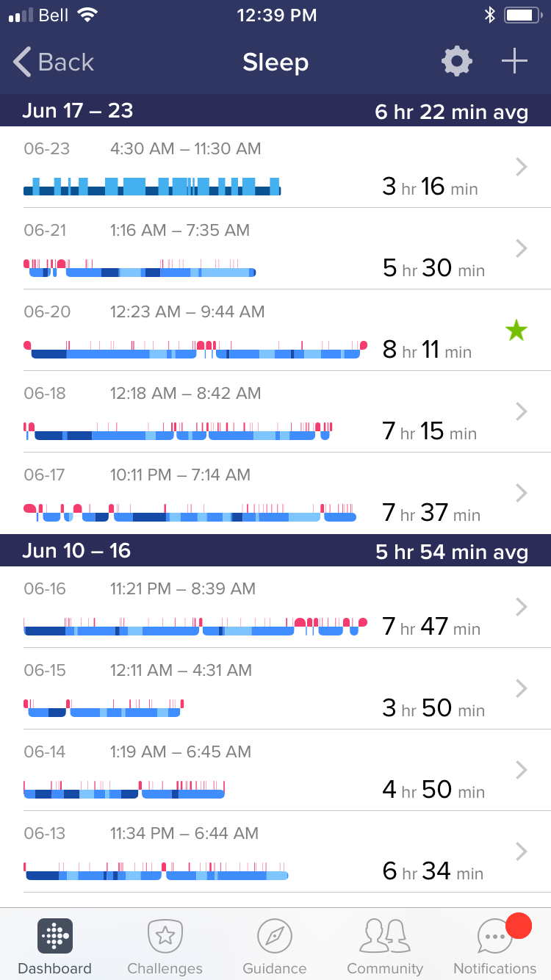Expand the 06-18 entry chevron
Image resolution: width=551 pixels, height=980 pixels.
522,412
